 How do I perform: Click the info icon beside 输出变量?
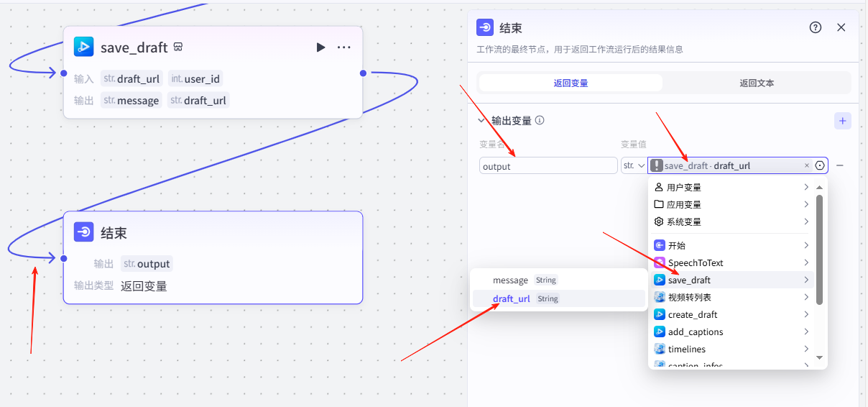tap(540, 121)
